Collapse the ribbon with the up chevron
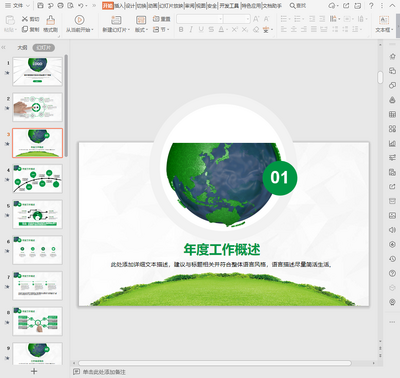The height and width of the screenshot is (378, 400). coord(392,6)
